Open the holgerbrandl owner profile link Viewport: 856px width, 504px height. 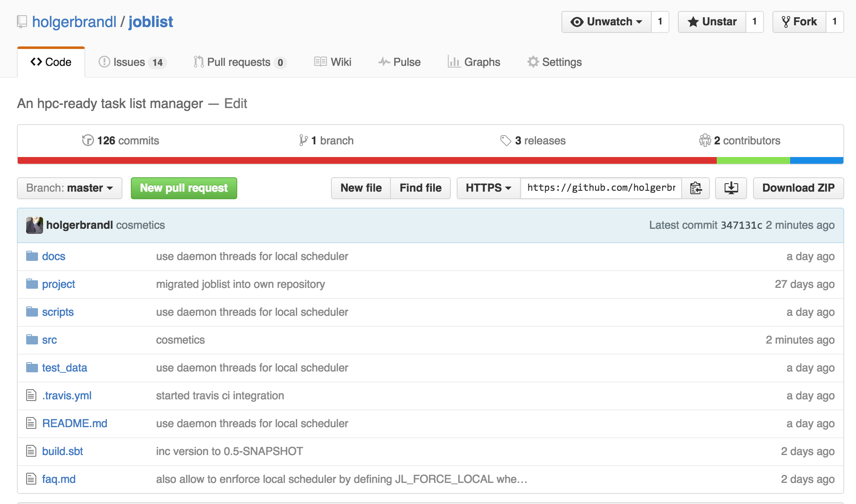coord(74,22)
